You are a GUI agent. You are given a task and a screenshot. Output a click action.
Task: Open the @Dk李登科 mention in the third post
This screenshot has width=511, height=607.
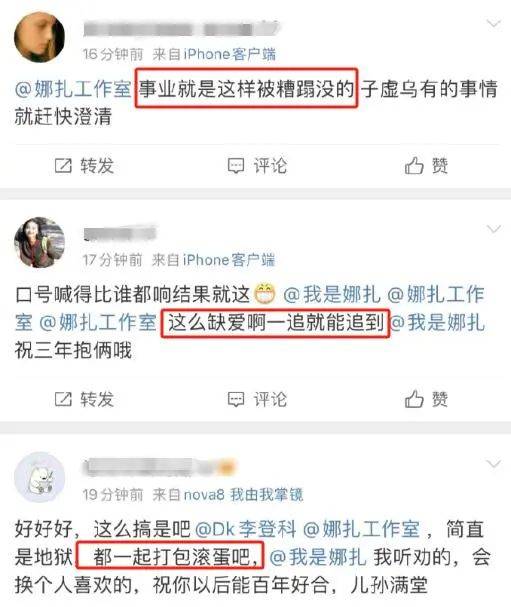point(246,529)
